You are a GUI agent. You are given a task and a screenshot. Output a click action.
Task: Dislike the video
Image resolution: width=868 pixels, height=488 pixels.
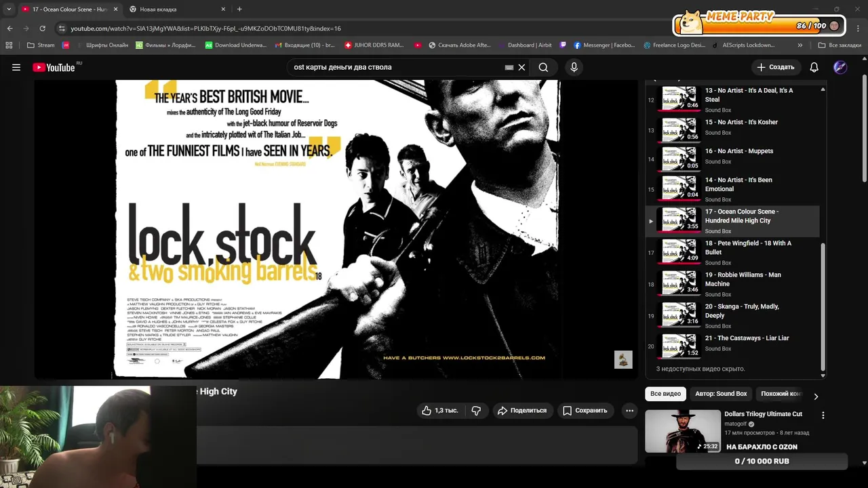pos(476,411)
